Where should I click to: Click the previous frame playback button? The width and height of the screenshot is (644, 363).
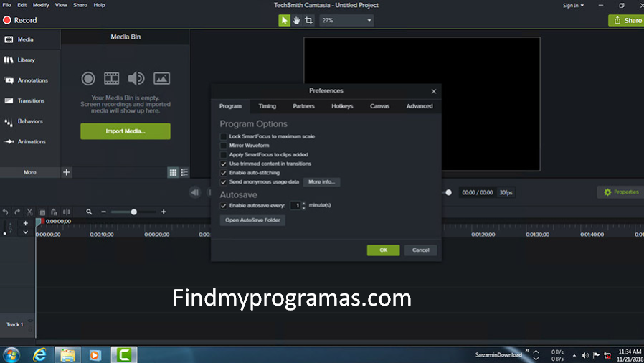(x=195, y=192)
